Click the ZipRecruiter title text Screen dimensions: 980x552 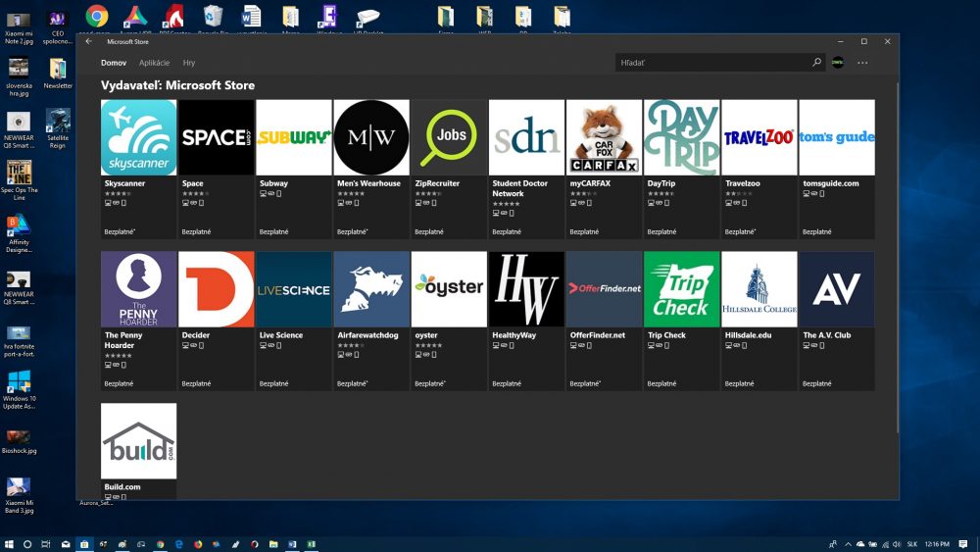[x=437, y=183]
